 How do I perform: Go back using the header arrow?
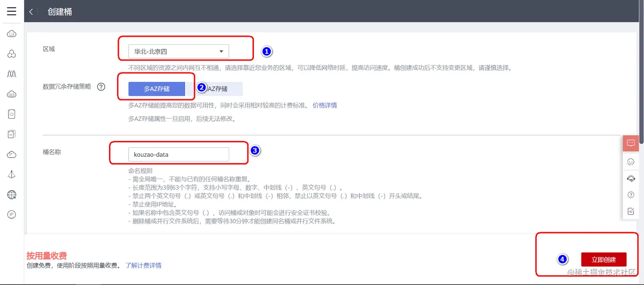tap(31, 12)
